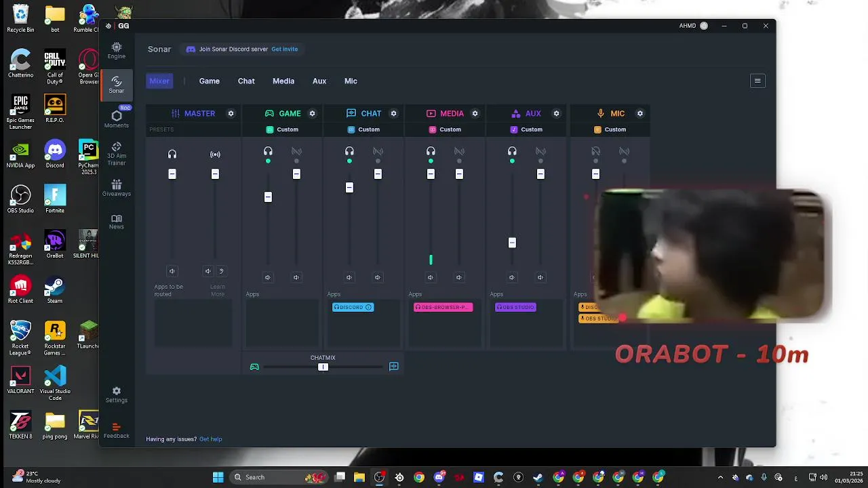Select the OBS STUDIO app chip in Aux
This screenshot has width=868, height=488.
click(516, 307)
